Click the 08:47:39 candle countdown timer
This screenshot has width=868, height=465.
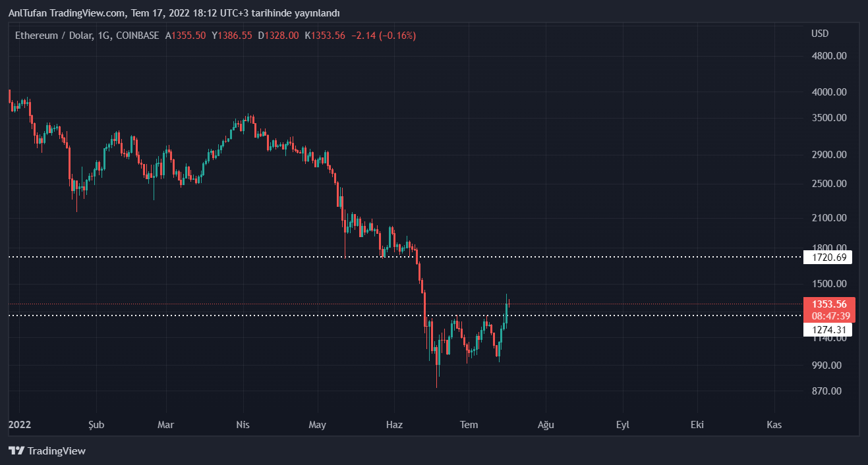click(829, 315)
